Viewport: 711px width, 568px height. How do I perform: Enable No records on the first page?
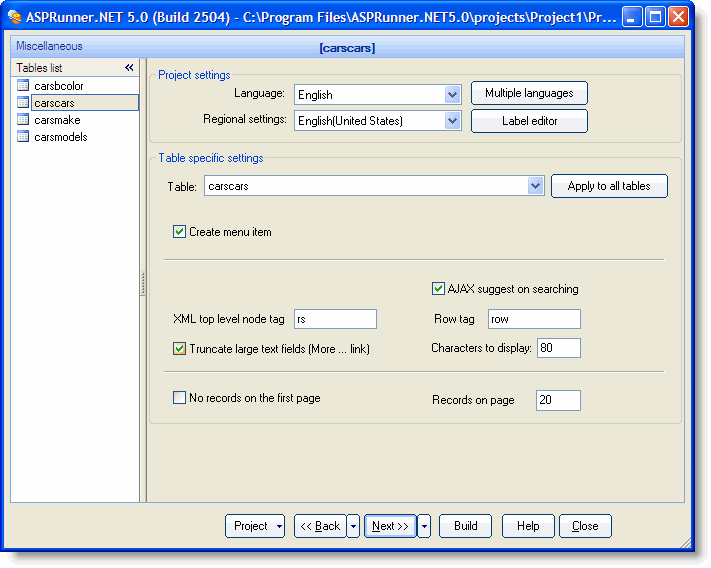(179, 398)
